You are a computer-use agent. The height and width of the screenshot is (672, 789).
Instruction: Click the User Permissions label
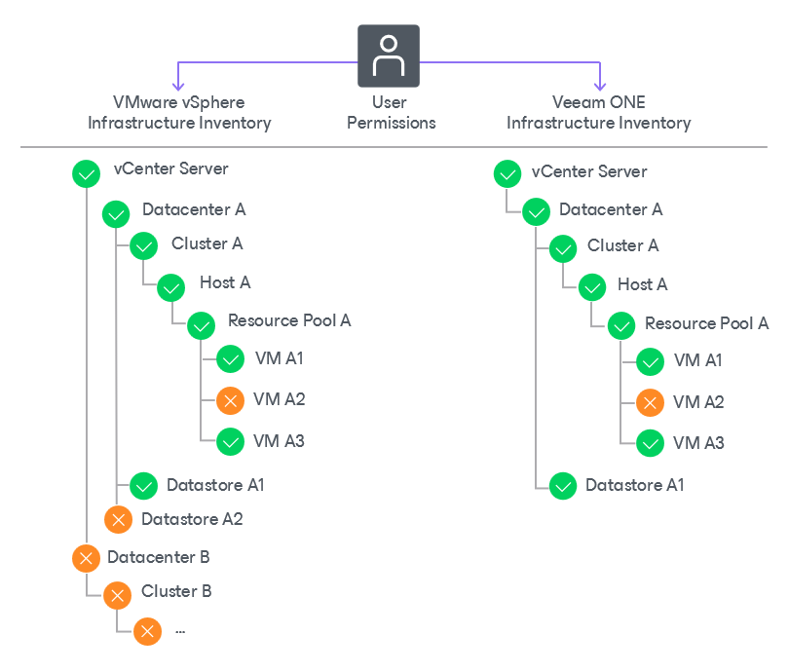click(x=391, y=113)
